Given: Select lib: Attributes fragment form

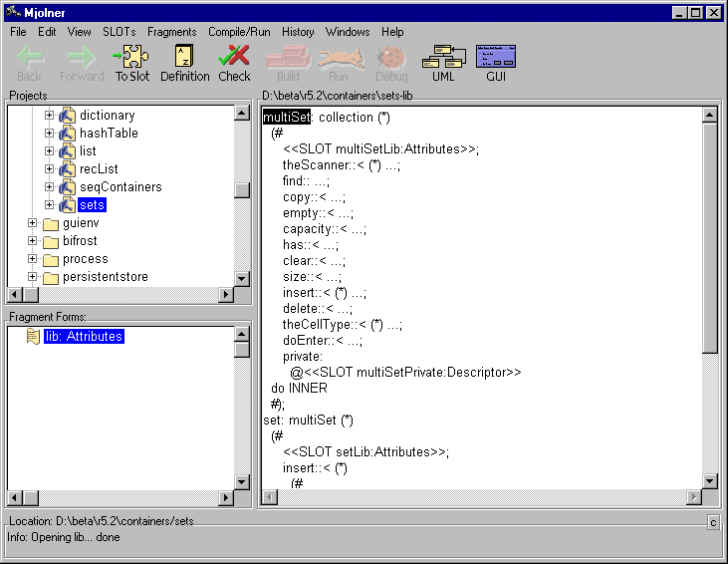Looking at the screenshot, I should click(83, 337).
